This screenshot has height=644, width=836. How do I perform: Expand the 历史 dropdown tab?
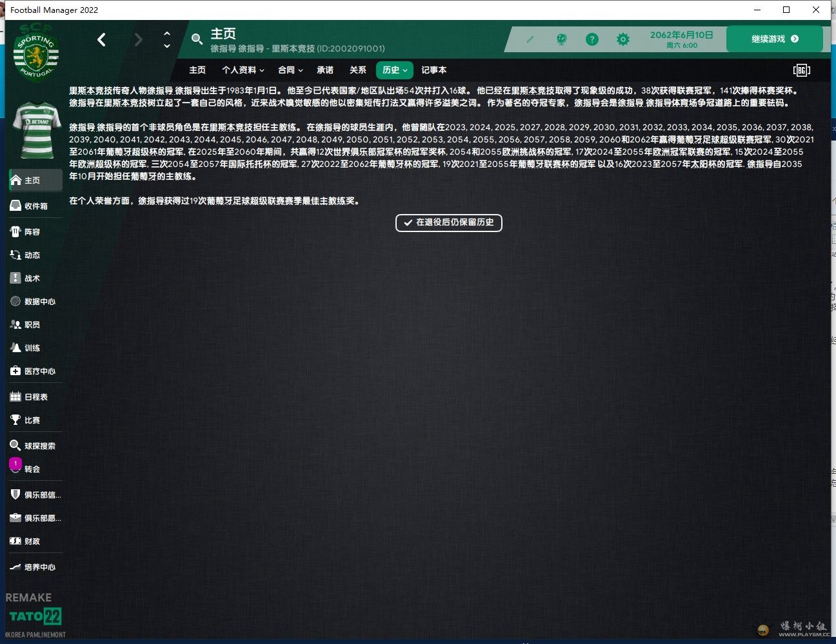point(395,70)
